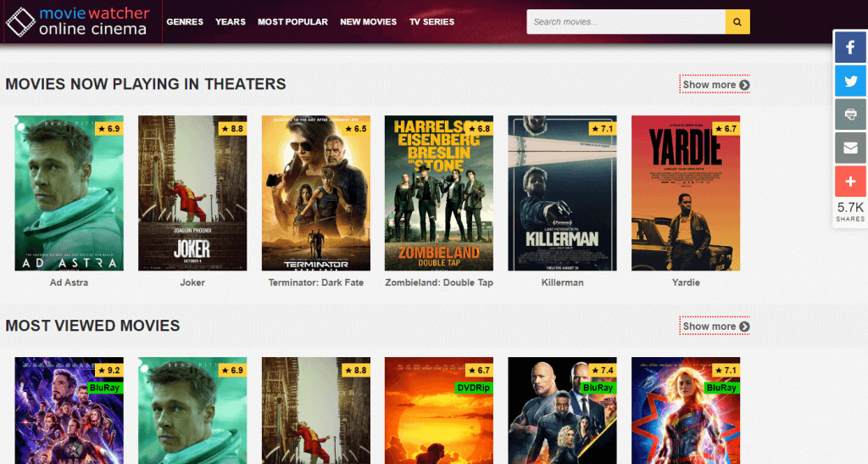Screen dimensions: 868x464
Task: Share page via Facebook icon
Action: click(x=850, y=47)
